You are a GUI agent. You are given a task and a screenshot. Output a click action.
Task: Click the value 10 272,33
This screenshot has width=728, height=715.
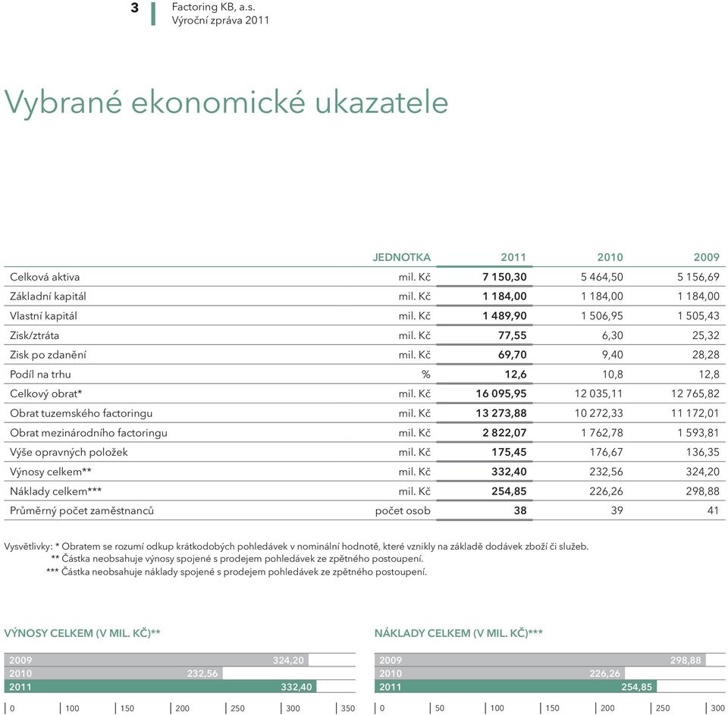pos(599,414)
